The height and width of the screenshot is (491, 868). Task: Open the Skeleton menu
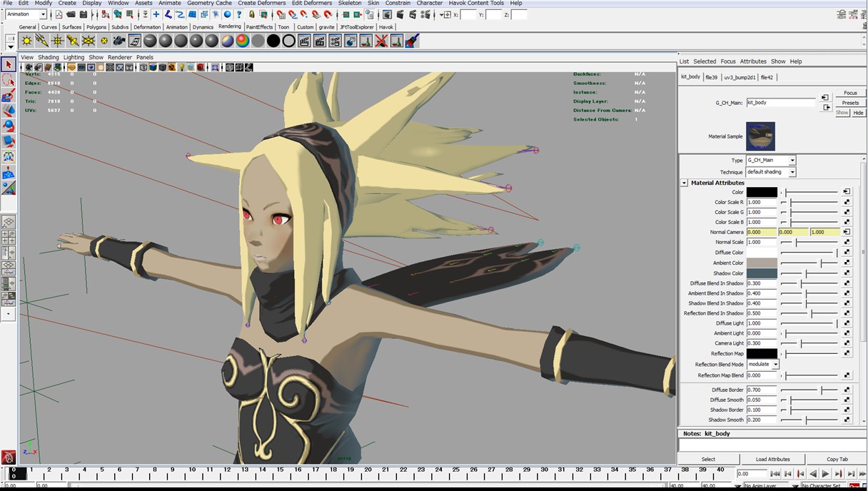click(x=349, y=3)
